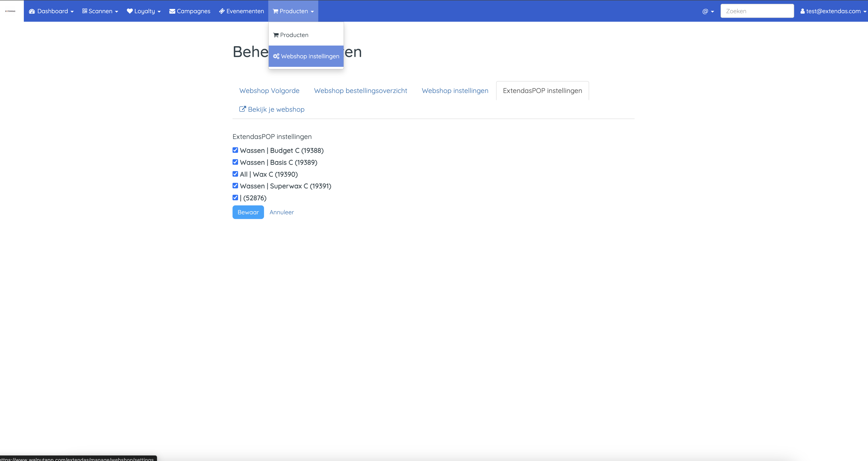Disable Wassen | Superwax C (19391) checkbox
868x461 pixels.
point(235,186)
